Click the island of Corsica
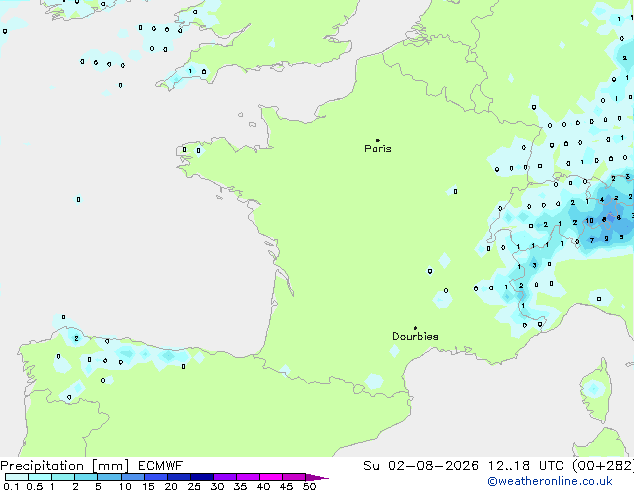The width and height of the screenshot is (634, 490). pyautogui.click(x=594, y=391)
